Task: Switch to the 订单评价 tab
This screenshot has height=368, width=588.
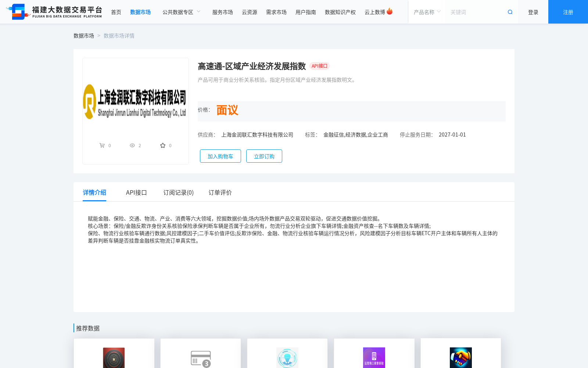Action: point(220,192)
